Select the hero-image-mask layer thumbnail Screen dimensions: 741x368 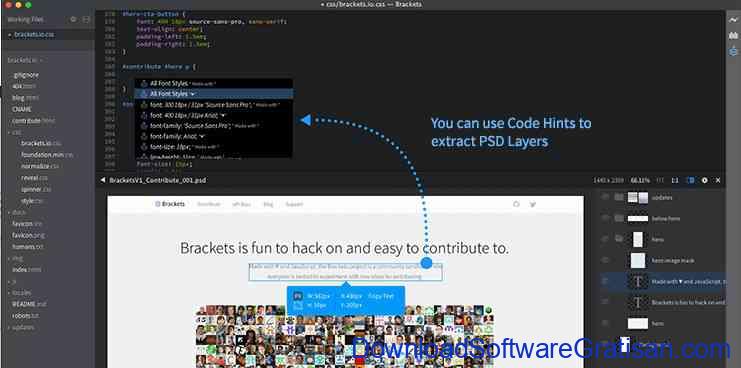(638, 260)
